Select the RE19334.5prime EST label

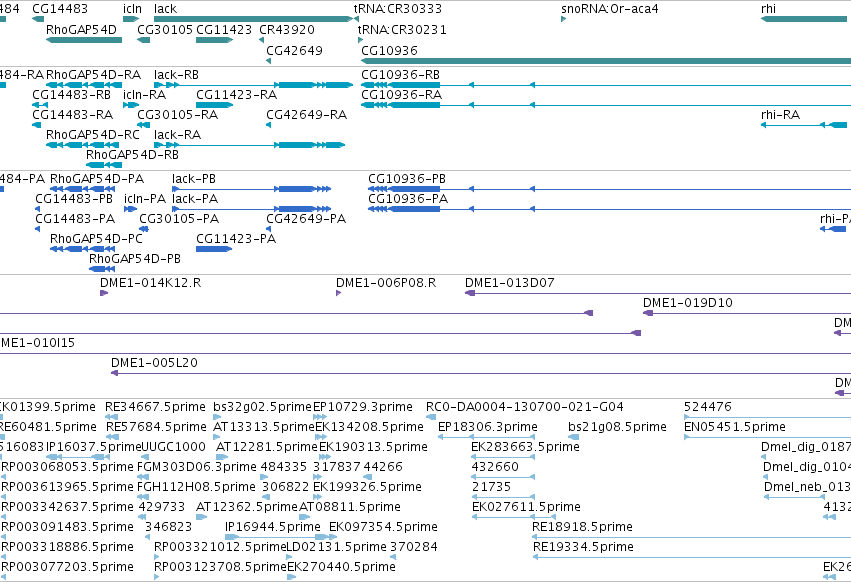[583, 547]
